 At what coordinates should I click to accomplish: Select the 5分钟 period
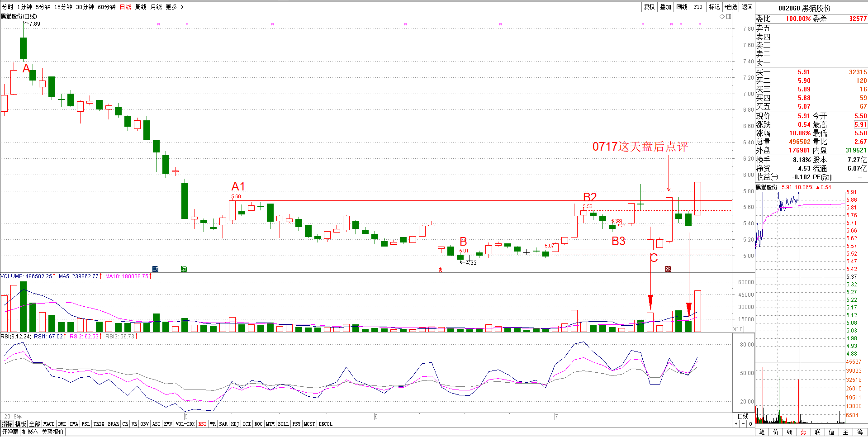click(x=43, y=7)
